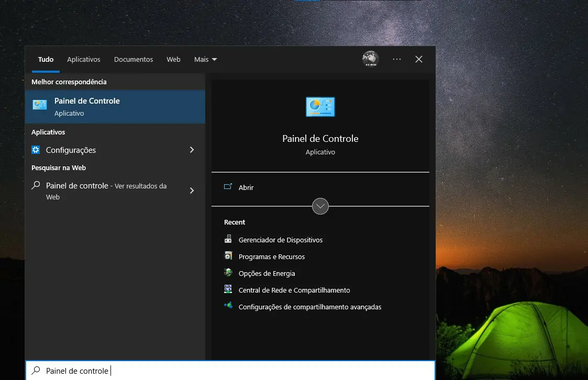Open Opções de Energia recent item

point(267,274)
